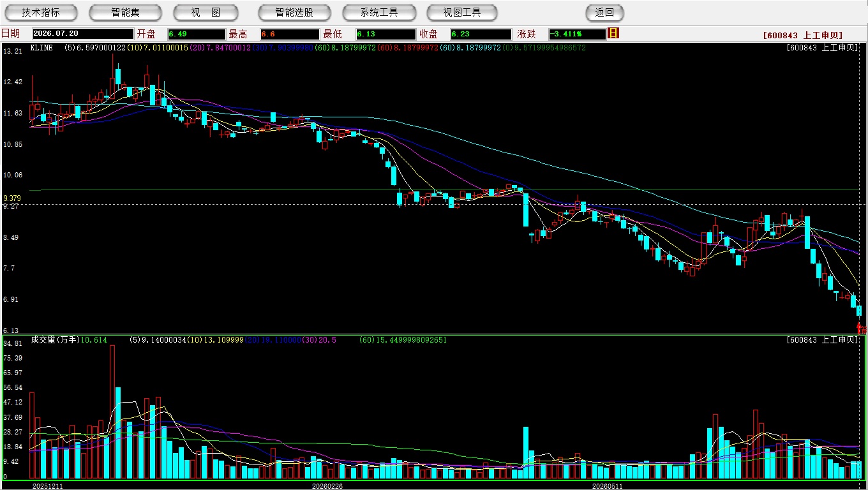The width and height of the screenshot is (868, 490).
Task: Click the 20260226 date axis label
Action: [x=327, y=486]
